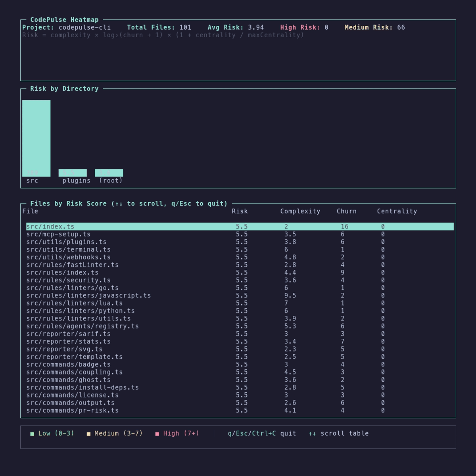Click complexity 7 in lua.ts row
The image size is (476, 476).
point(286,303)
